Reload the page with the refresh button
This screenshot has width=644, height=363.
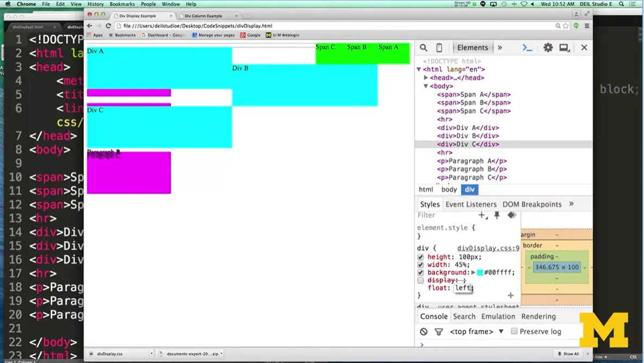tap(108, 26)
